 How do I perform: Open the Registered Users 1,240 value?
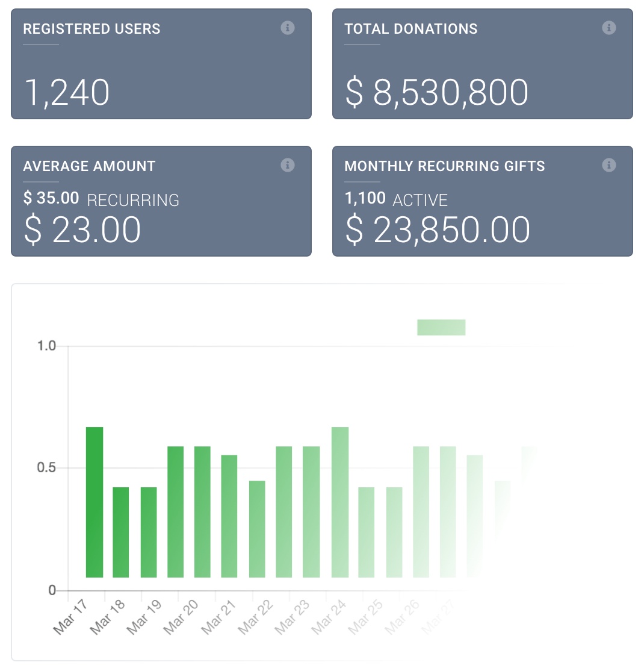click(67, 93)
